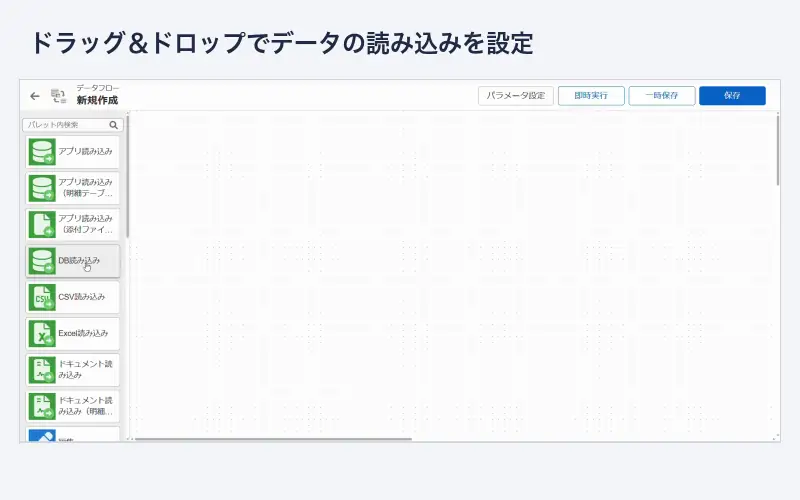Viewport: 800px width, 500px height.
Task: Select the ドキュメント読み込み document icon
Action: tap(42, 370)
